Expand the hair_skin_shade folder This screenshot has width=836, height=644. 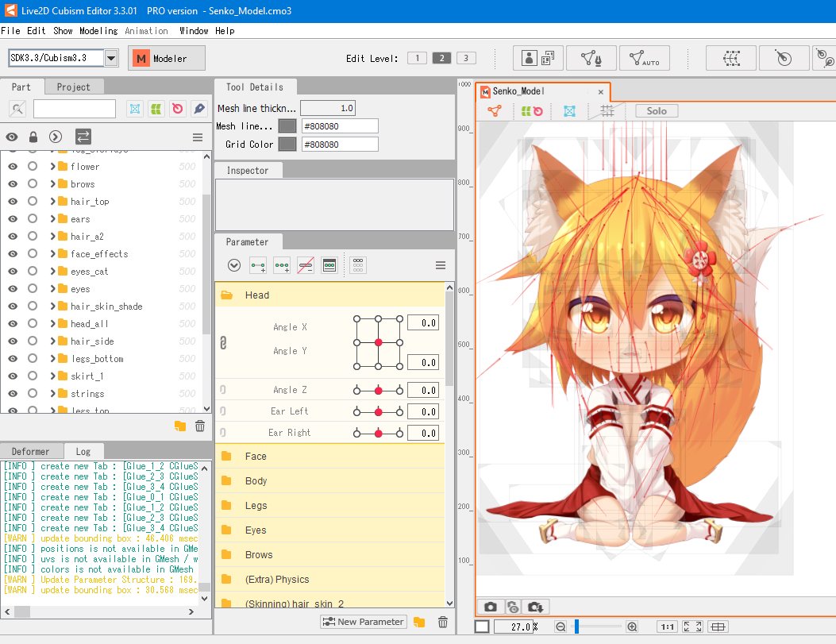point(52,306)
